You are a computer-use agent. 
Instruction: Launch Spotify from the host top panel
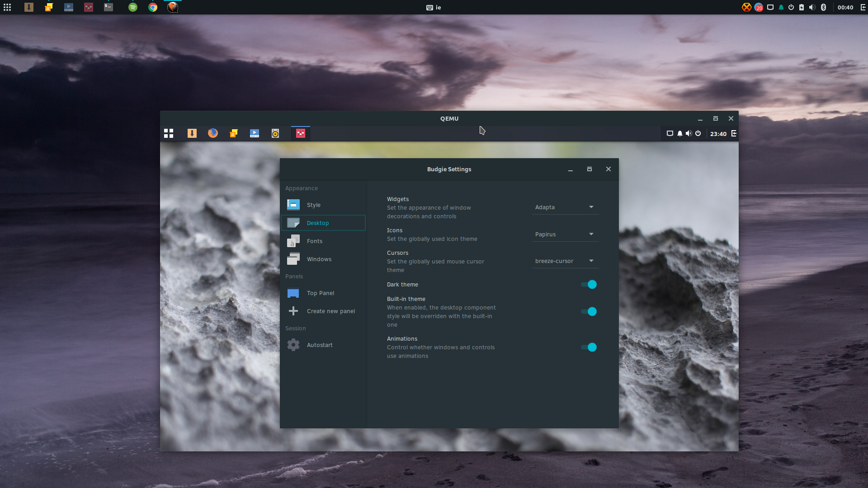click(x=133, y=7)
